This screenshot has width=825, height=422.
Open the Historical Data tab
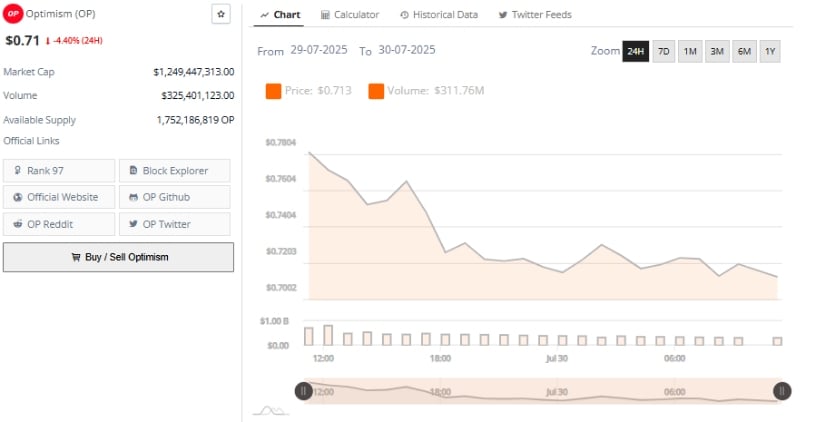439,15
